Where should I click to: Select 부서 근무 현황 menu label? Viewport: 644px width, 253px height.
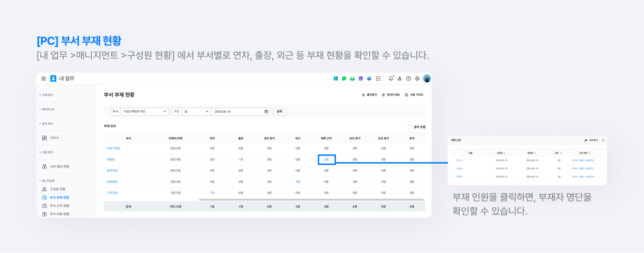[60, 206]
